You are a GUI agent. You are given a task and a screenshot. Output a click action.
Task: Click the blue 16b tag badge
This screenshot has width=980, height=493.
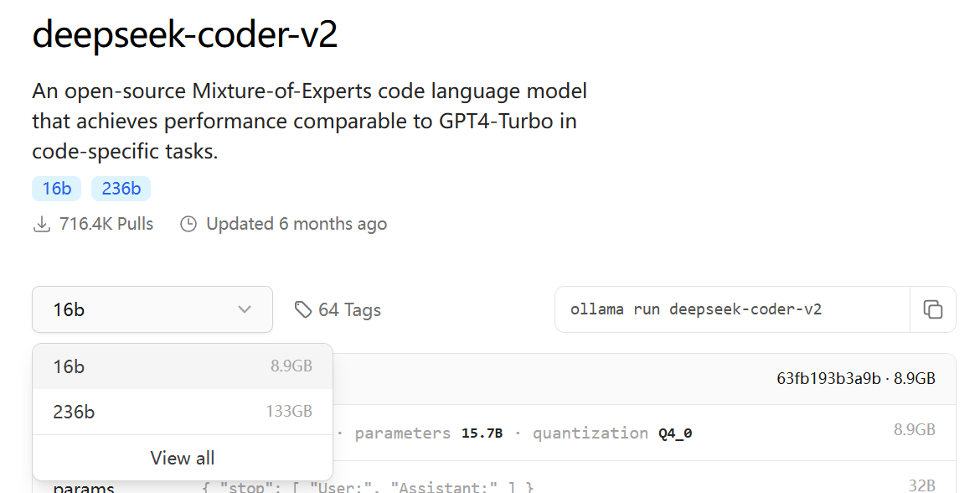(56, 189)
